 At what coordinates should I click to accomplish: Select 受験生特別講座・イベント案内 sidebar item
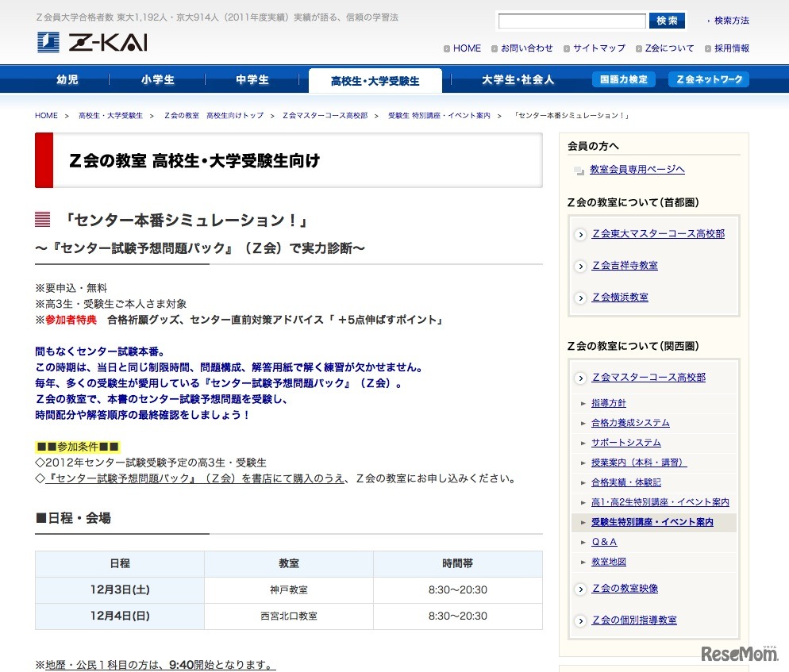point(652,522)
